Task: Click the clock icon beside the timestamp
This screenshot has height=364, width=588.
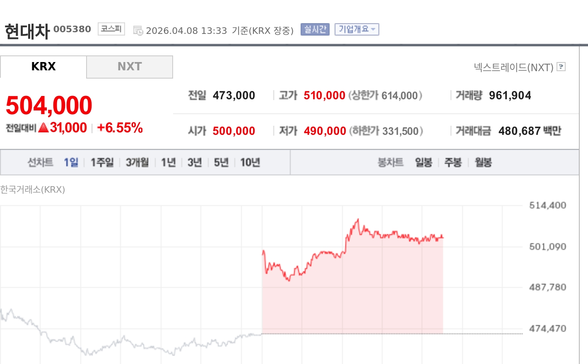Action: tap(138, 29)
